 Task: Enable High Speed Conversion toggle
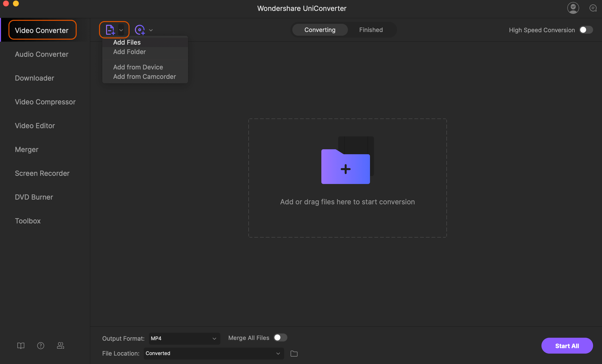[586, 30]
